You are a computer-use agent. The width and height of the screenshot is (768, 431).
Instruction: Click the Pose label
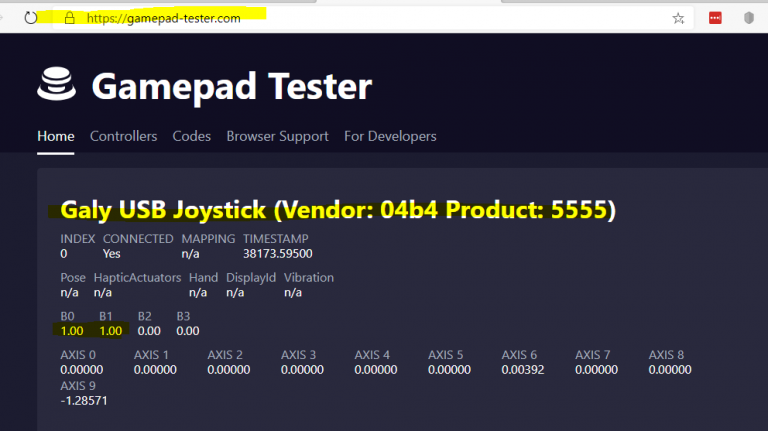(x=73, y=278)
